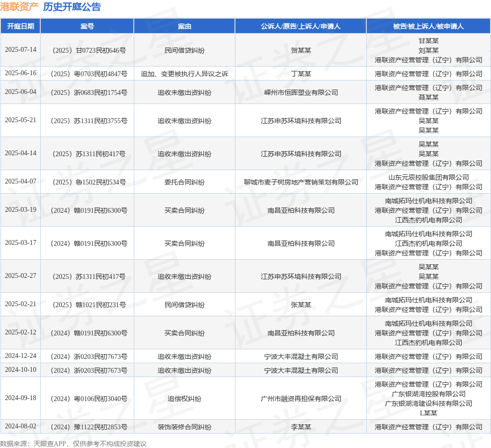This screenshot has width=491, height=448.
Task: Select the date cell 2025-03-19
Action: (x=21, y=209)
